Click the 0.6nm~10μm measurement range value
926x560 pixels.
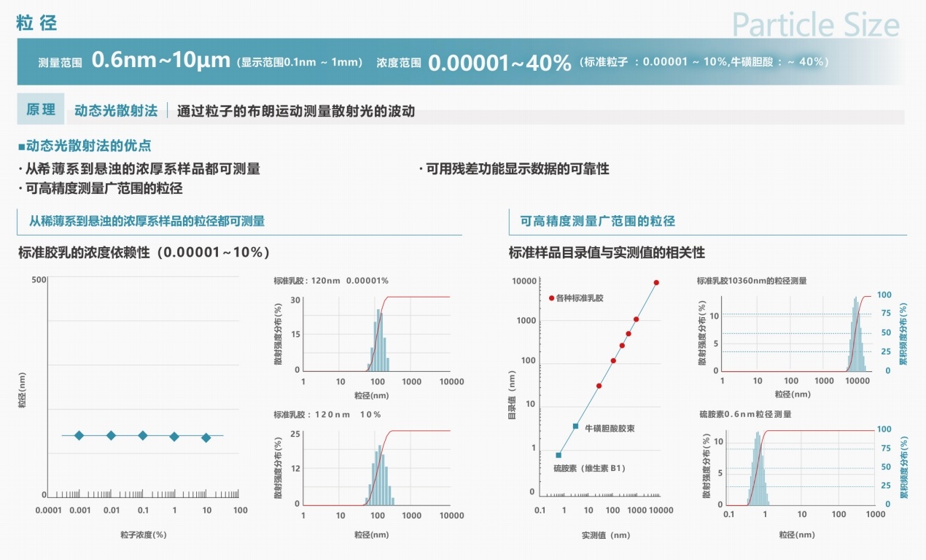click(161, 61)
